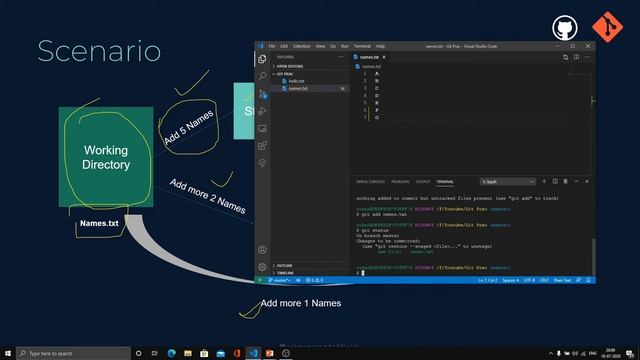Click the taskbar search box
Image resolution: width=640 pixels, height=360 pixels.
click(x=73, y=353)
